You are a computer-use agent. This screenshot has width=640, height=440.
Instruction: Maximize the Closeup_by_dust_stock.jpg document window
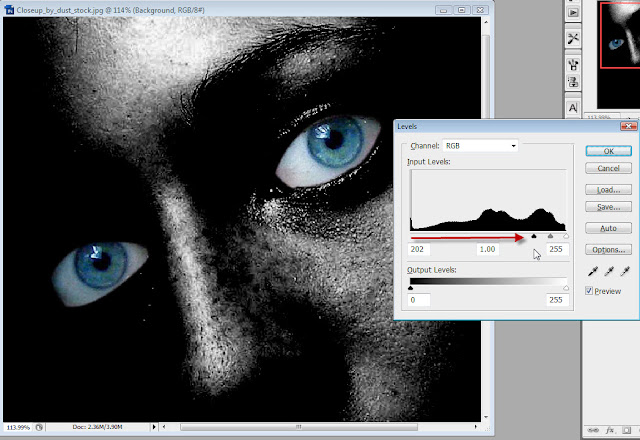coord(462,10)
